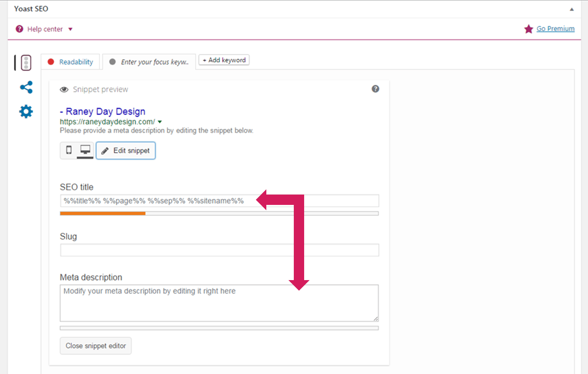The image size is (588, 374).
Task: Expand the Help center dropdown arrow
Action: pyautogui.click(x=70, y=29)
